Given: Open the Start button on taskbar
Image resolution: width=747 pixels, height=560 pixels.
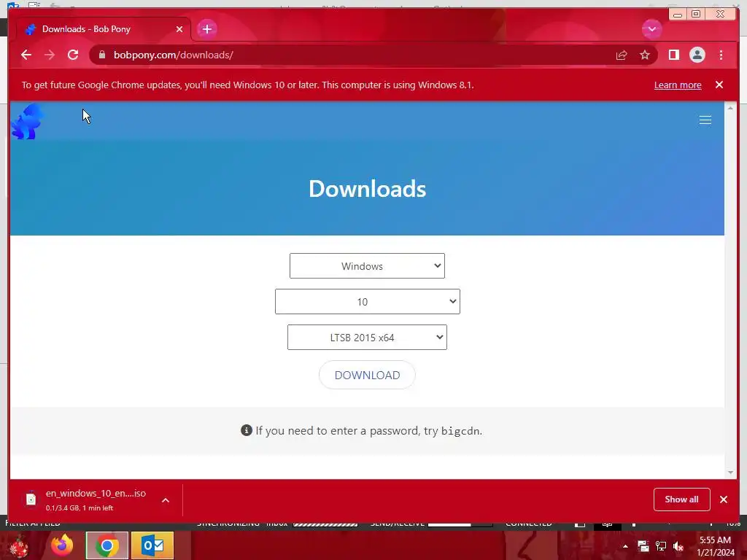Looking at the screenshot, I should pyautogui.click(x=19, y=545).
